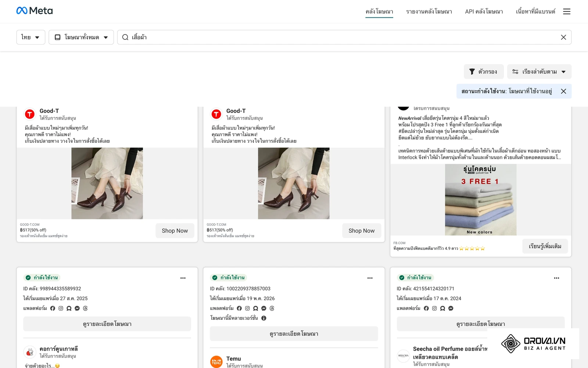Open the hamburger menu icon
Screen dimensions: 588x368
coord(567,11)
